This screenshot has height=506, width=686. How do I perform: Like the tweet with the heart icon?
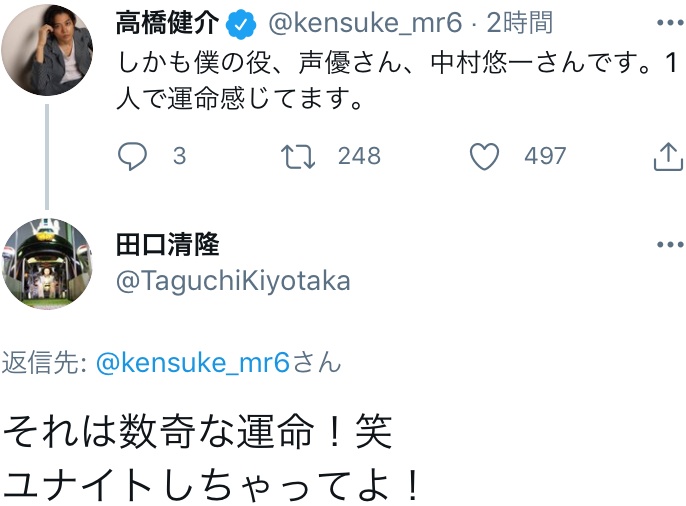pyautogui.click(x=485, y=156)
